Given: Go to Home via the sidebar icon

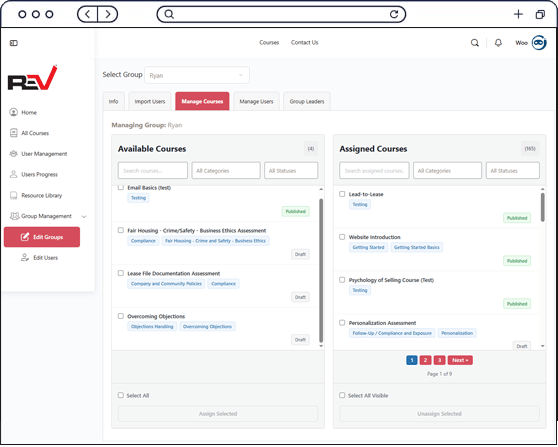Looking at the screenshot, I should 14,112.
